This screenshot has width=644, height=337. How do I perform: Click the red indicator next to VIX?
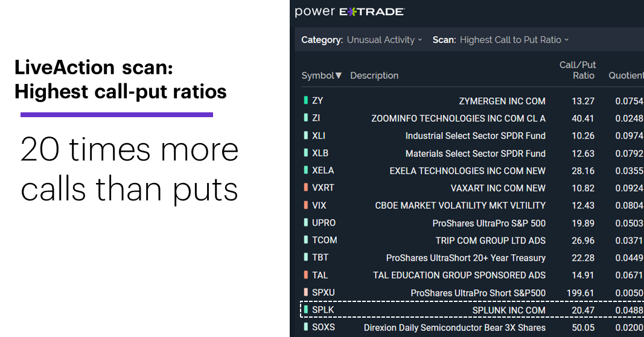point(305,205)
